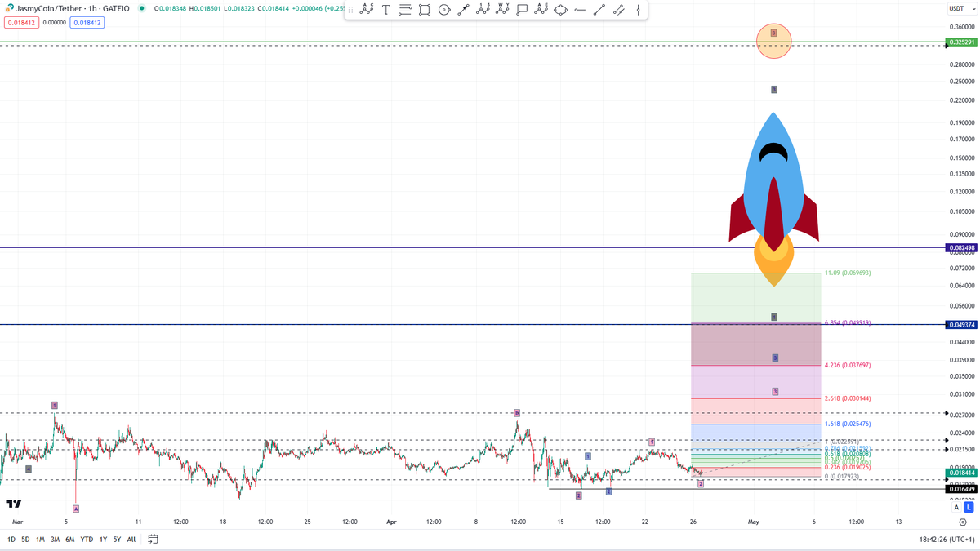Toggle Auto scale A button
Screen dimensions: 980x551
tap(957, 508)
